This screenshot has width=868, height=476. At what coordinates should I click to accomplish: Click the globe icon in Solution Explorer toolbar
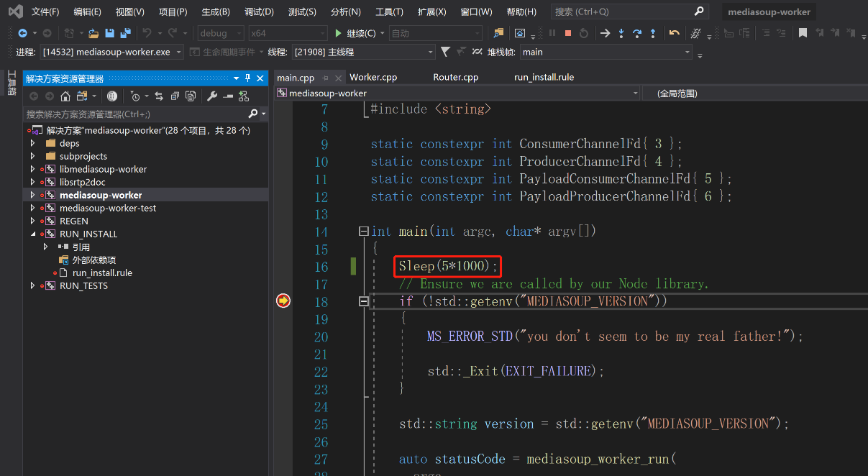pyautogui.click(x=112, y=96)
